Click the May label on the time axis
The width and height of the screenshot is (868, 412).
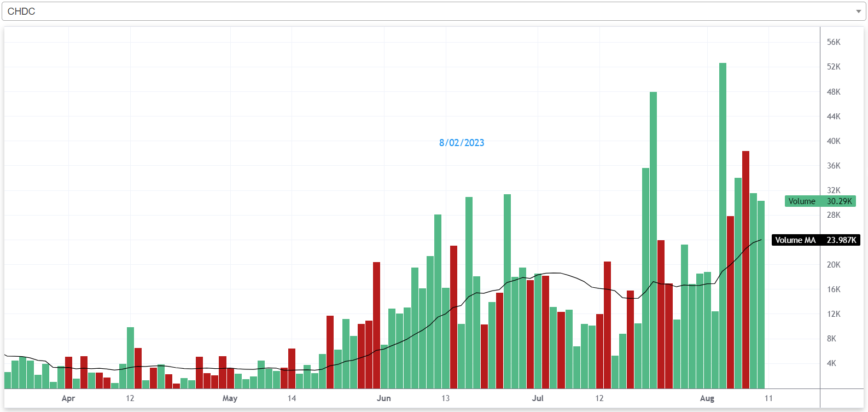(230, 398)
